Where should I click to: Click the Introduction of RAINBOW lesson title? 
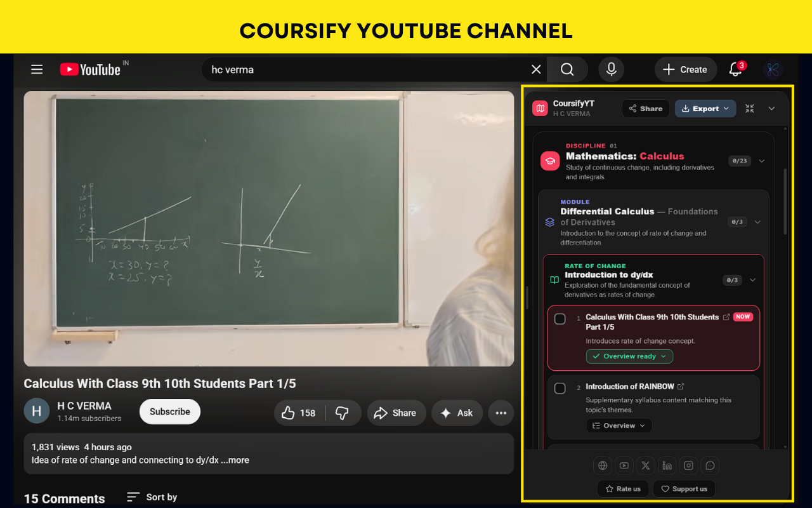(630, 386)
